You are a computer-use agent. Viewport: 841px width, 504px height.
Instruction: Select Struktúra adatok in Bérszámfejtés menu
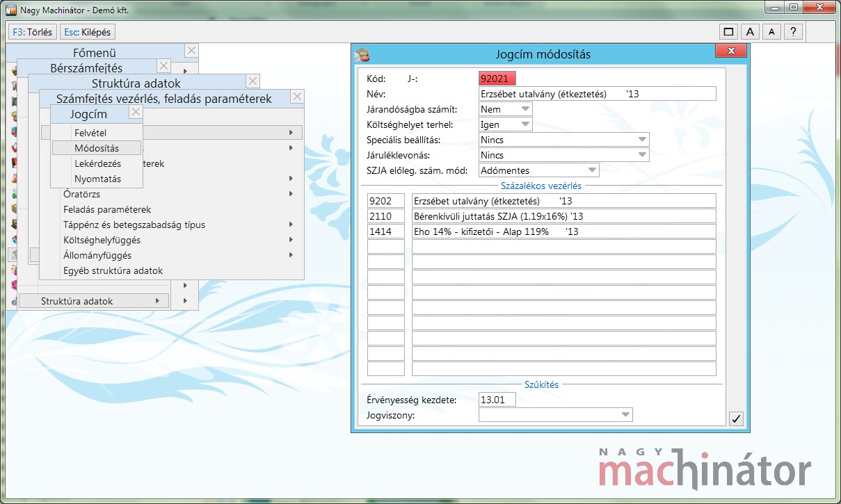tap(94, 301)
